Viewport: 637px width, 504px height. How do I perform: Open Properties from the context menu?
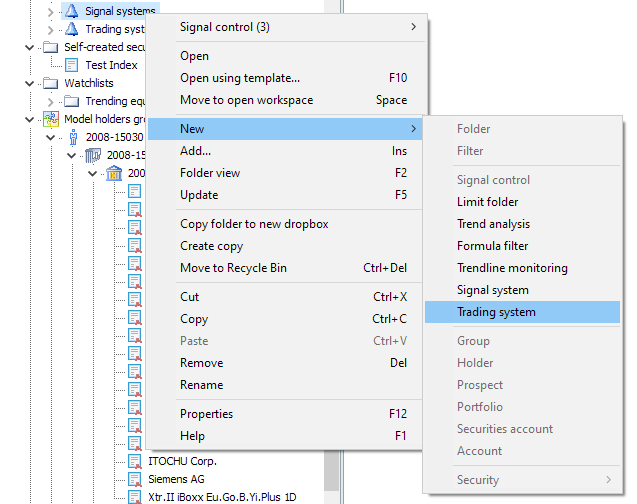pos(206,414)
